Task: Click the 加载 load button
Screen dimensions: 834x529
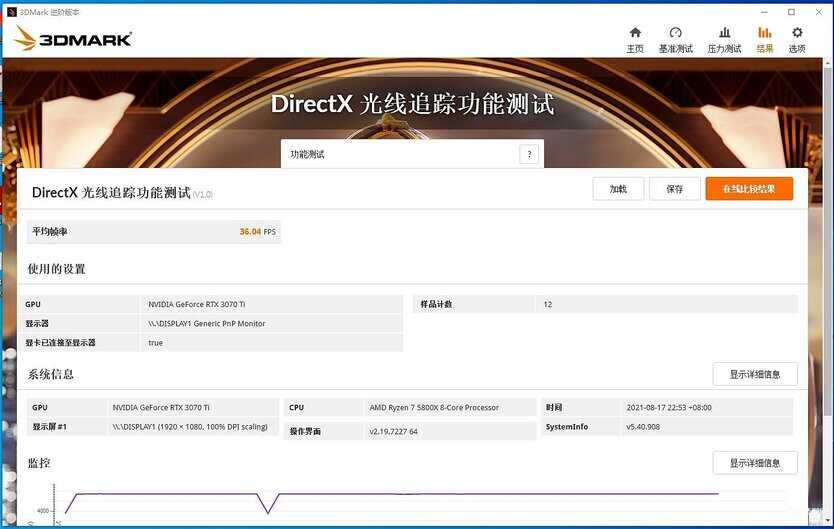Action: (x=618, y=189)
